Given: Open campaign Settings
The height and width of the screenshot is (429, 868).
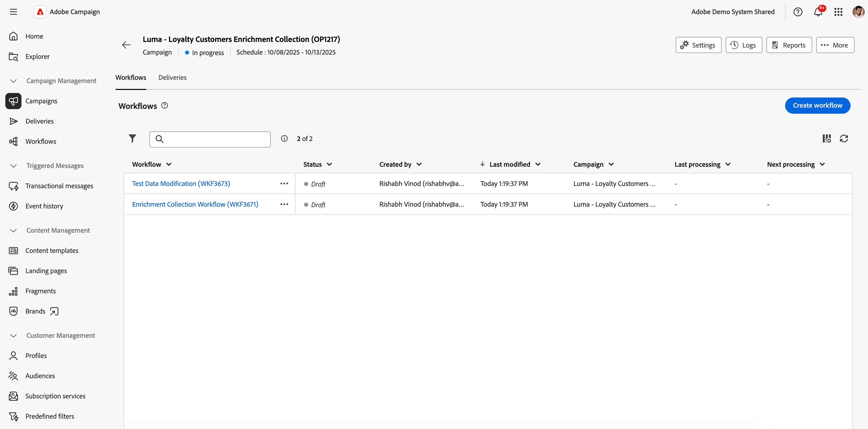Looking at the screenshot, I should point(698,45).
